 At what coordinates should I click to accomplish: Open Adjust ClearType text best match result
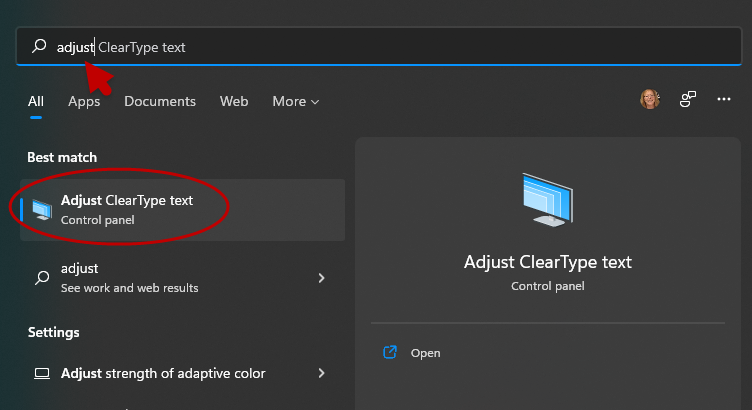click(182, 210)
